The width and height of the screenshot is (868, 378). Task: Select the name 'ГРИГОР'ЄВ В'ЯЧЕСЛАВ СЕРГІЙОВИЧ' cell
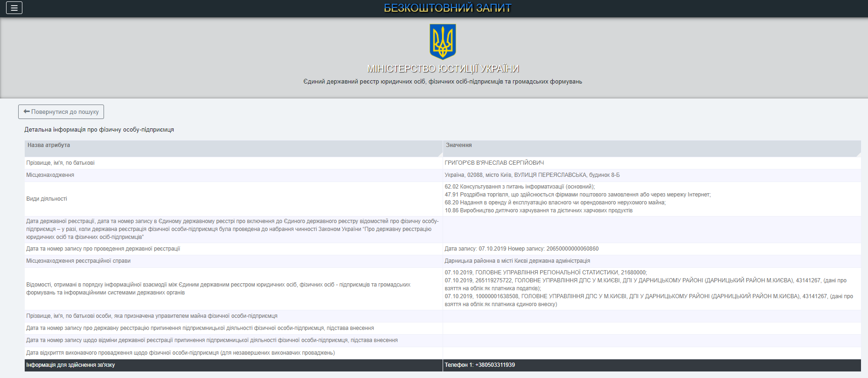[x=494, y=163]
